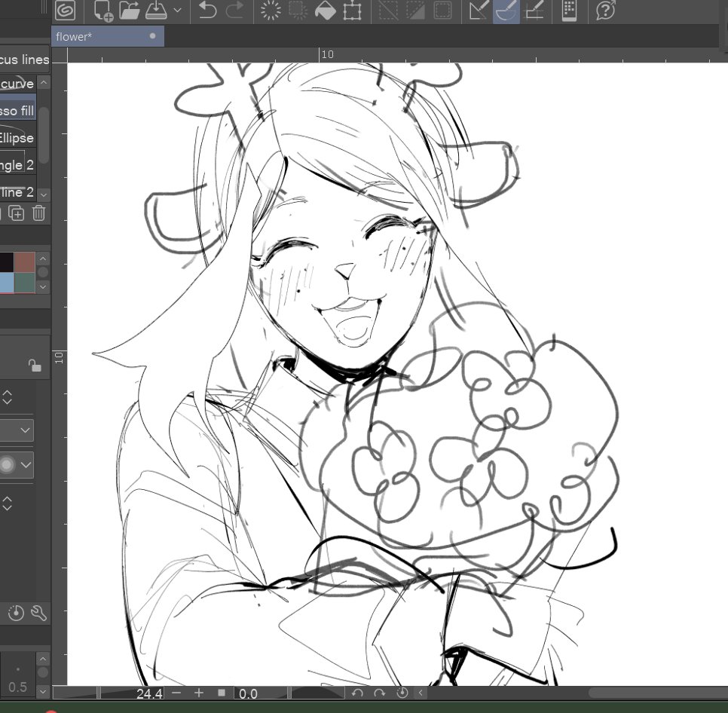Click color set down arrow
728x713 pixels.
click(43, 287)
